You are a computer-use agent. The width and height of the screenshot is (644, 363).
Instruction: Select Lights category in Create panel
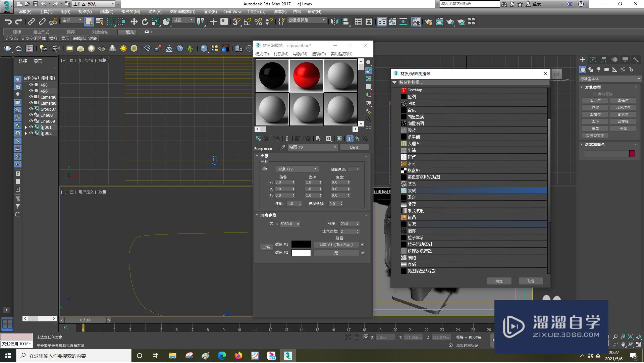tap(599, 69)
